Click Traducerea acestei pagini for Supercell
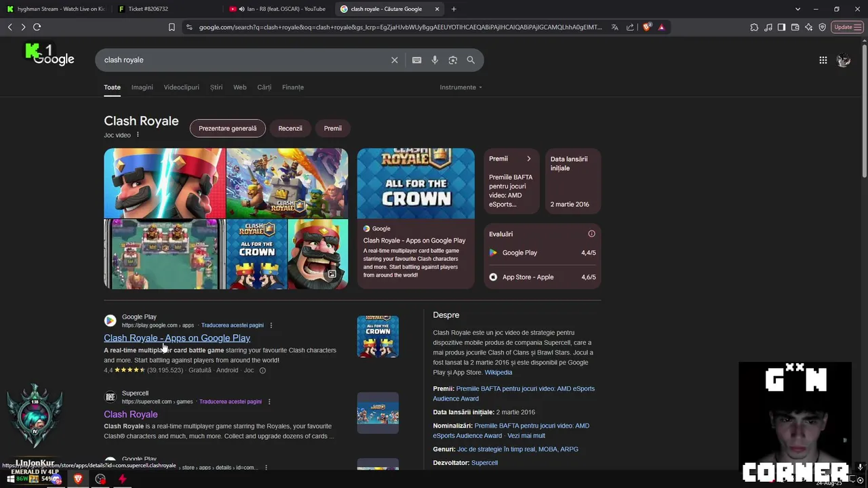Viewport: 868px width, 488px height. tap(231, 402)
